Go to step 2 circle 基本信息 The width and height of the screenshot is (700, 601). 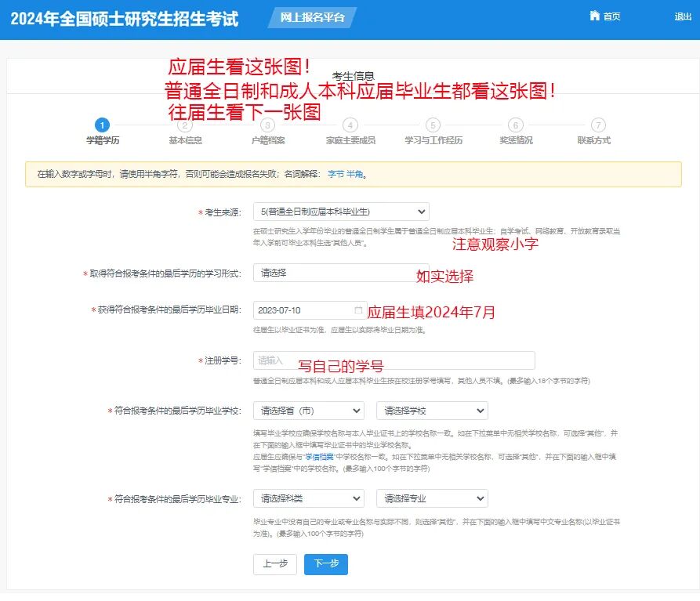(185, 125)
